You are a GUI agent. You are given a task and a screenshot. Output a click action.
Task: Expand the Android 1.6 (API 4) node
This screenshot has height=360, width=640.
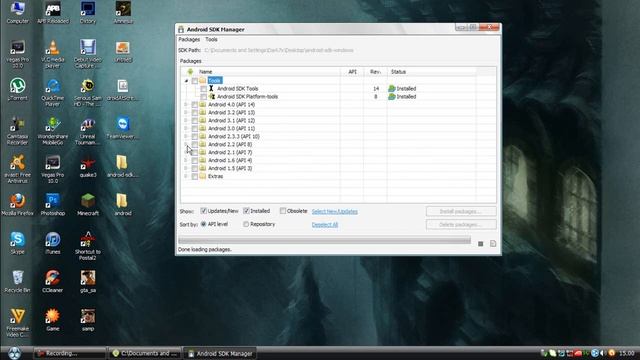(x=186, y=160)
